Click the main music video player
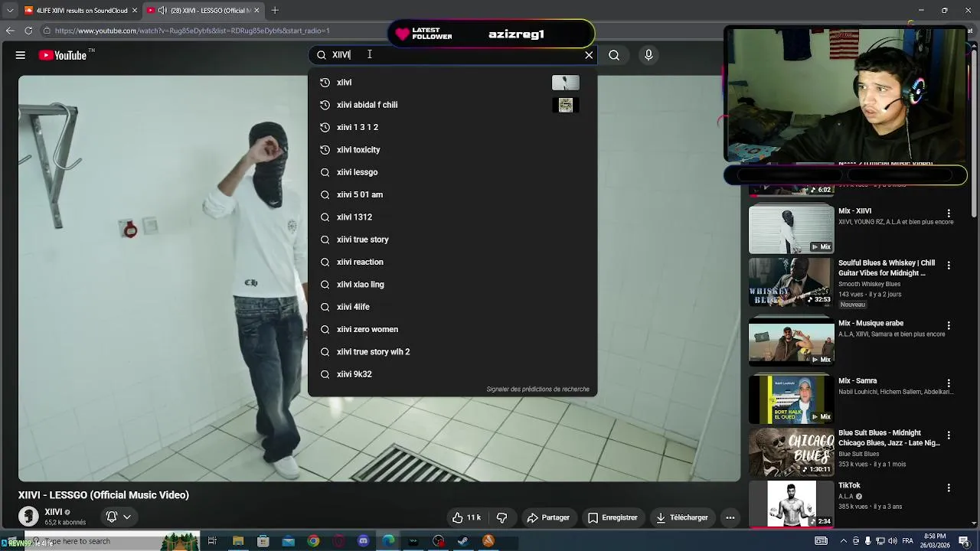Image resolution: width=980 pixels, height=551 pixels. pyautogui.click(x=378, y=279)
